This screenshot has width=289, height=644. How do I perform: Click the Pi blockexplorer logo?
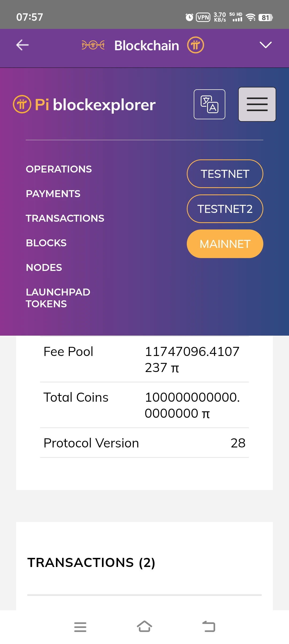pos(84,104)
